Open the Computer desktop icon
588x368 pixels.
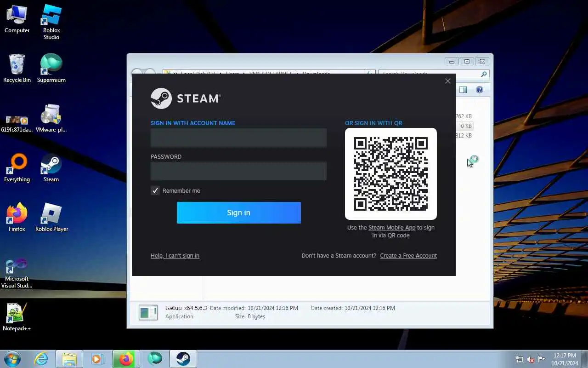[x=17, y=19]
